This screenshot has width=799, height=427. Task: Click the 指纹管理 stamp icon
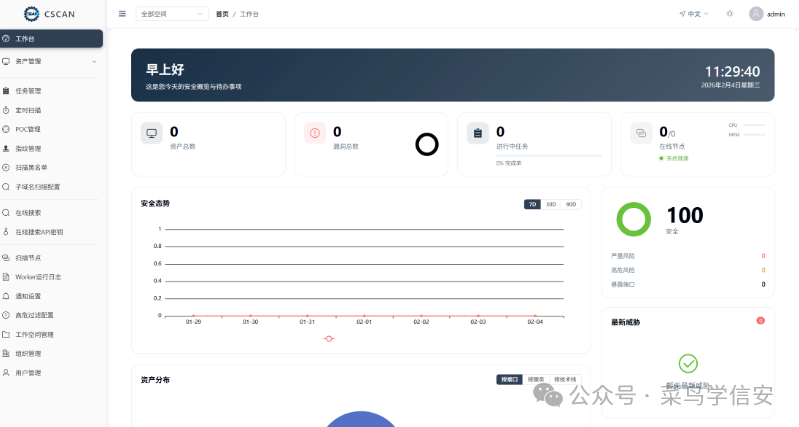point(6,148)
